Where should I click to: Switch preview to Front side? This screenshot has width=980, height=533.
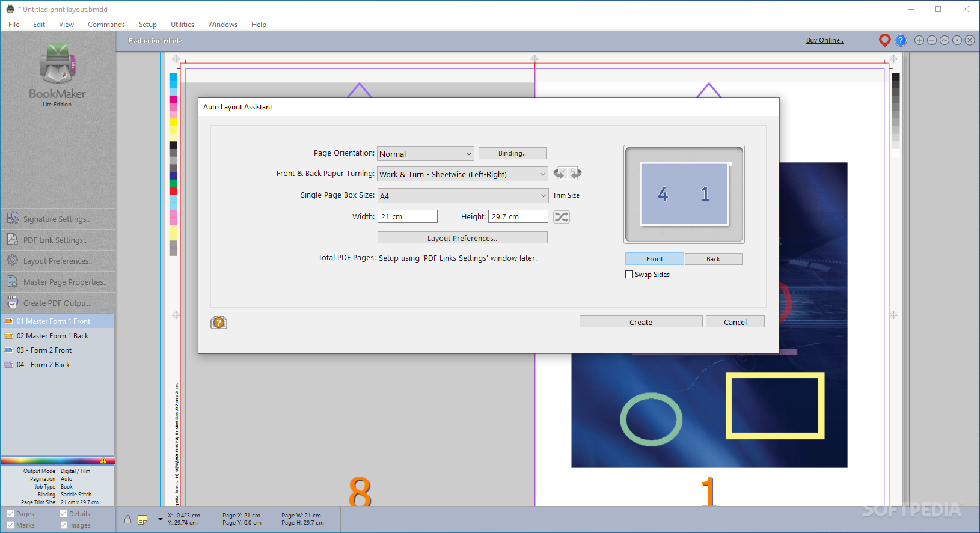(x=655, y=259)
